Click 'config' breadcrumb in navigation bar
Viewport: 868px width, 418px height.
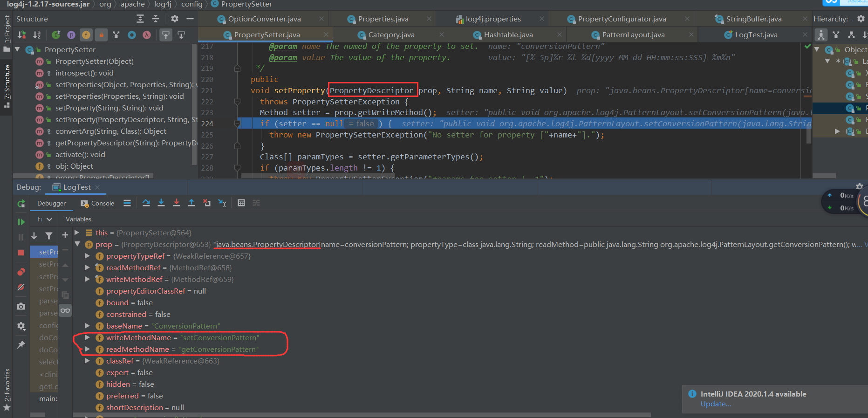coord(191,4)
